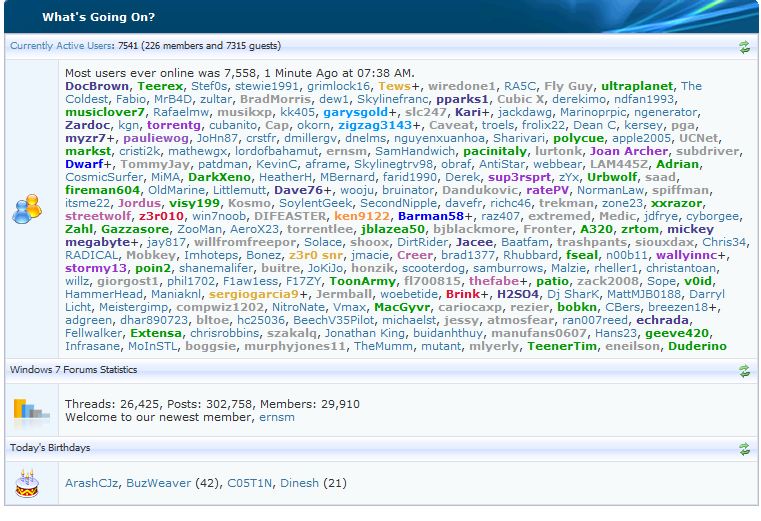This screenshot has width=761, height=521.
Task: Open Jonathan King's profile
Action: pyautogui.click(x=364, y=333)
